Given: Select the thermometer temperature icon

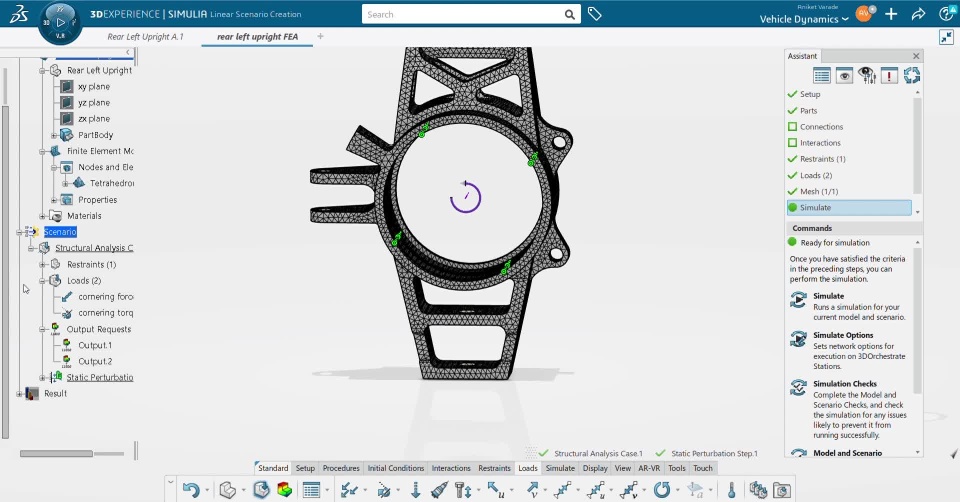Looking at the screenshot, I should click(731, 490).
